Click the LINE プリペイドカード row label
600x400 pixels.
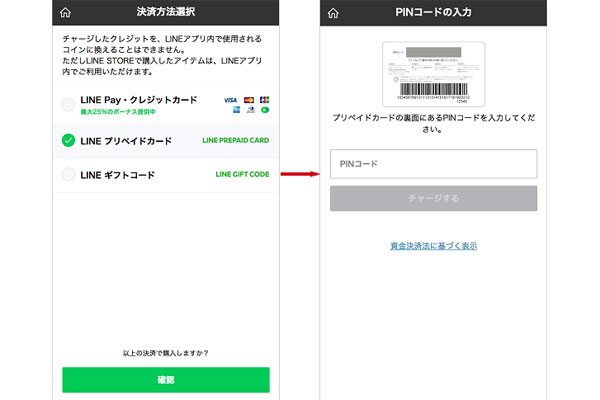[126, 141]
